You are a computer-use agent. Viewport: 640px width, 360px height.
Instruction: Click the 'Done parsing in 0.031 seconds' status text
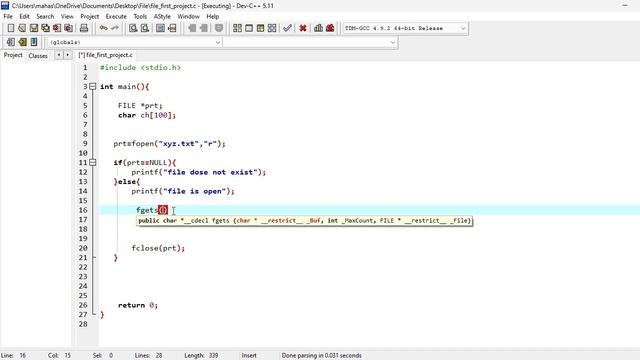[321, 356]
